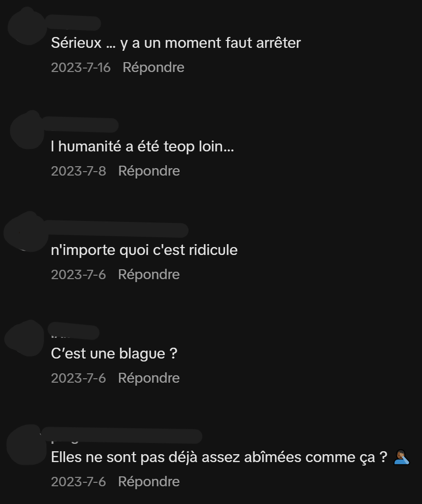Viewport: 422px width, 504px height.
Task: Open hidden username above "Elles ne sont pas" comment
Action: [x=121, y=435]
